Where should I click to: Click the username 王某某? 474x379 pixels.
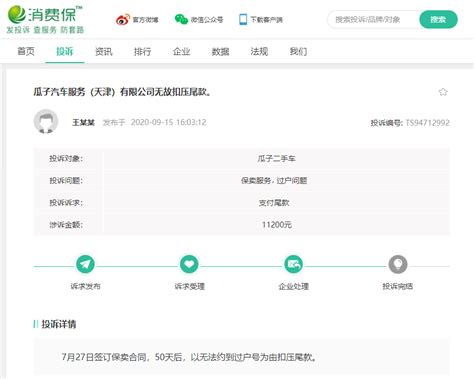(84, 122)
